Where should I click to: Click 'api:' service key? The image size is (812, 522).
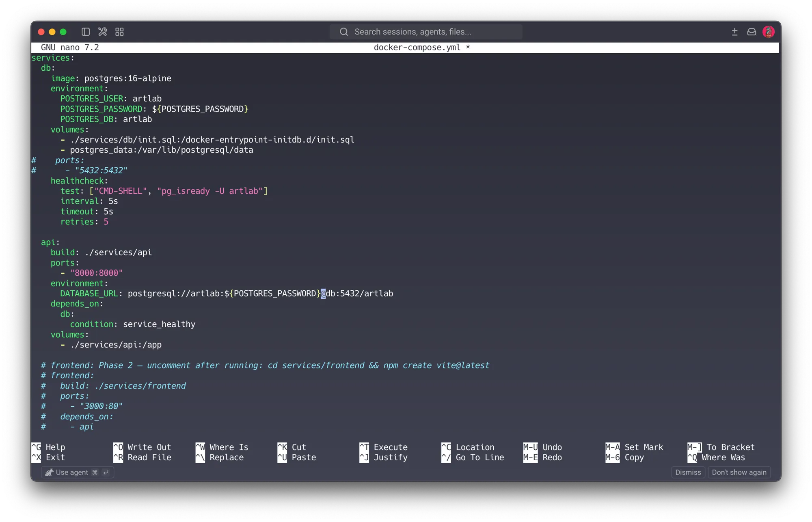coord(50,242)
